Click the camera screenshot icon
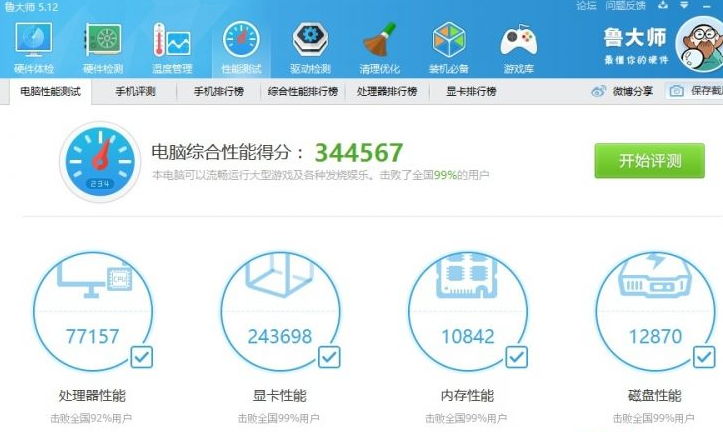This screenshot has height=432, width=723. coord(676,91)
